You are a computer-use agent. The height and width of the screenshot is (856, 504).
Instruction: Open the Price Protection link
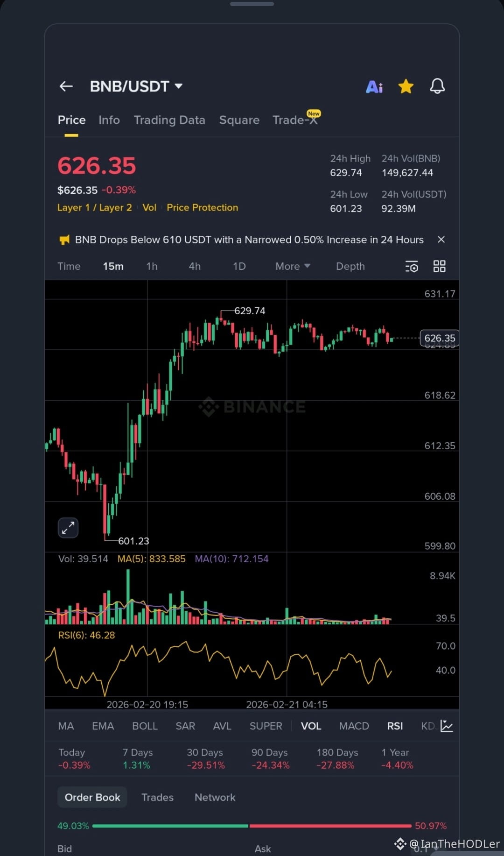click(x=203, y=207)
